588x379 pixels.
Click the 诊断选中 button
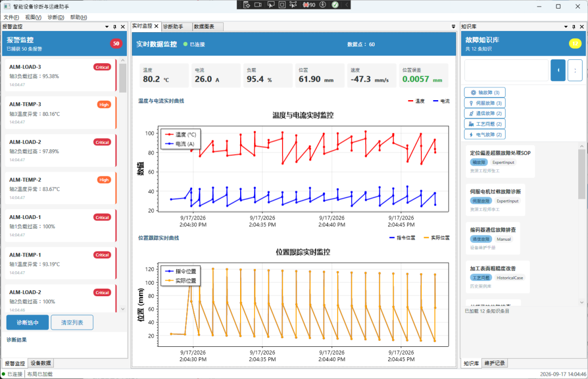pos(27,323)
